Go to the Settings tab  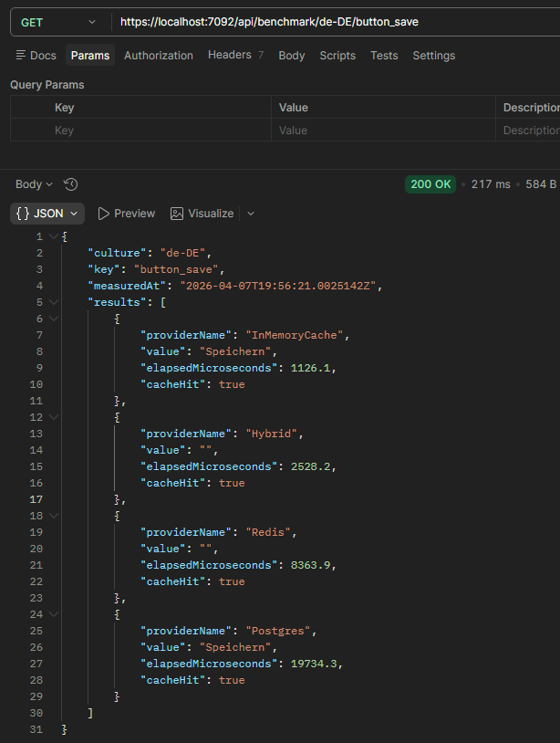[433, 56]
